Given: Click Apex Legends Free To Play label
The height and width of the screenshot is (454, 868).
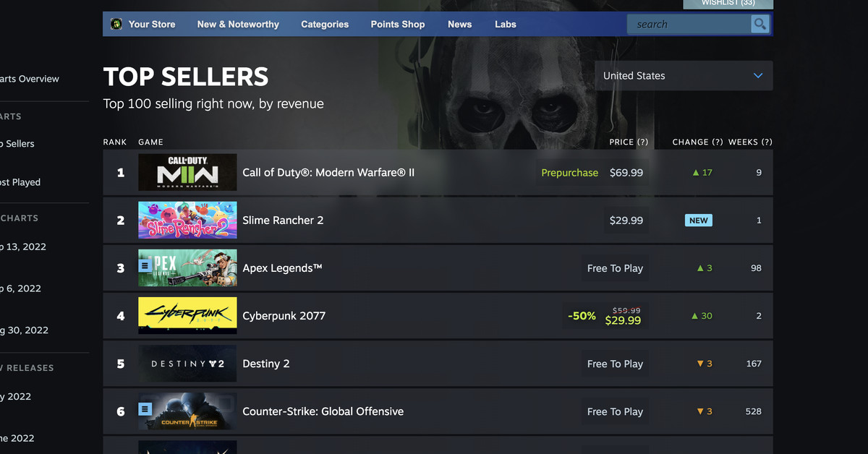Looking at the screenshot, I should (615, 268).
